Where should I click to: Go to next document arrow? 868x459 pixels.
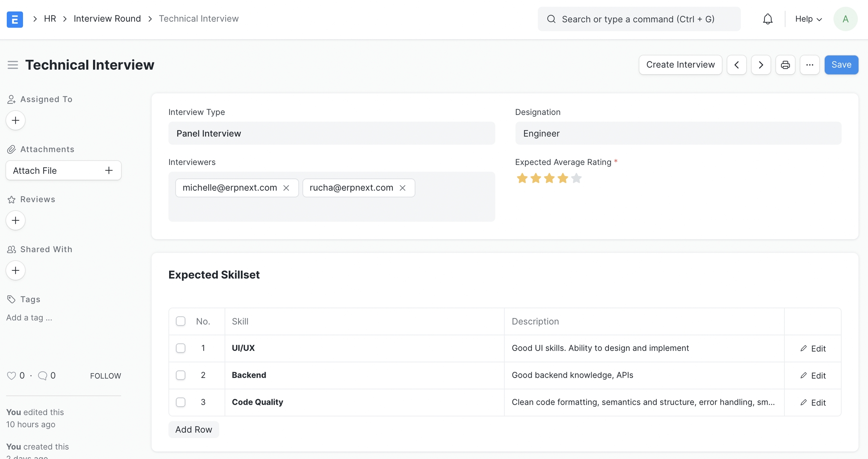tap(761, 65)
